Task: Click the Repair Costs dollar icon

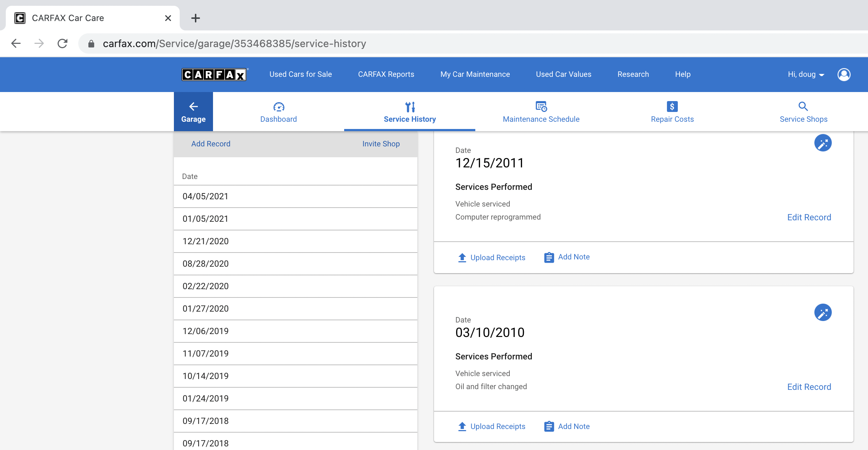Action: [x=672, y=107]
